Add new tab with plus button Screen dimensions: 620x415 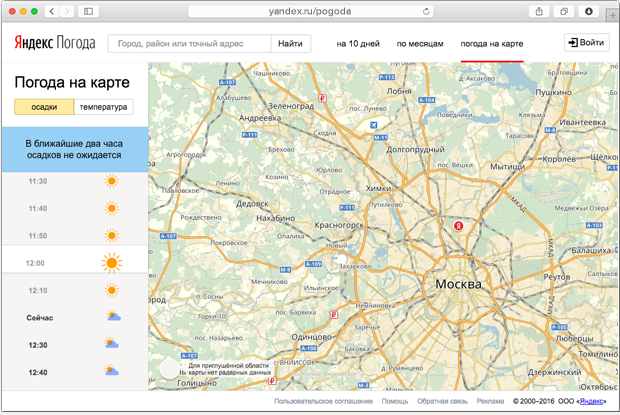click(x=612, y=16)
